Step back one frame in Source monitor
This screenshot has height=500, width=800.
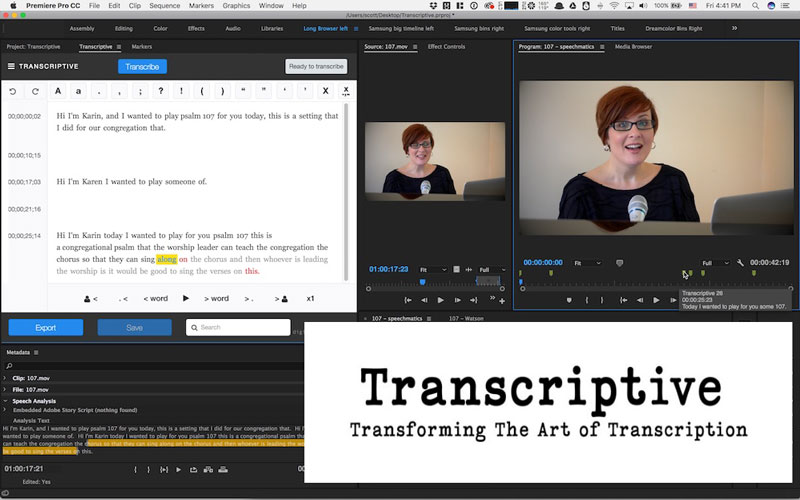point(424,301)
